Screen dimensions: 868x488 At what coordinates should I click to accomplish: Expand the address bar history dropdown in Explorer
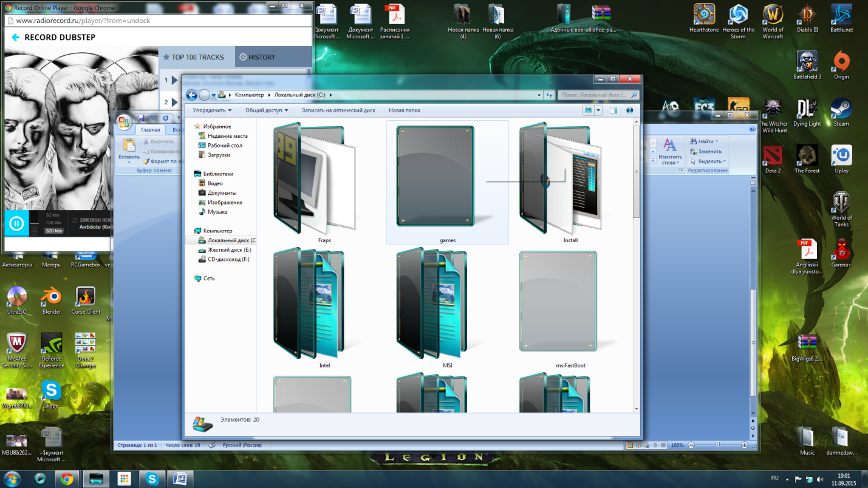[539, 95]
